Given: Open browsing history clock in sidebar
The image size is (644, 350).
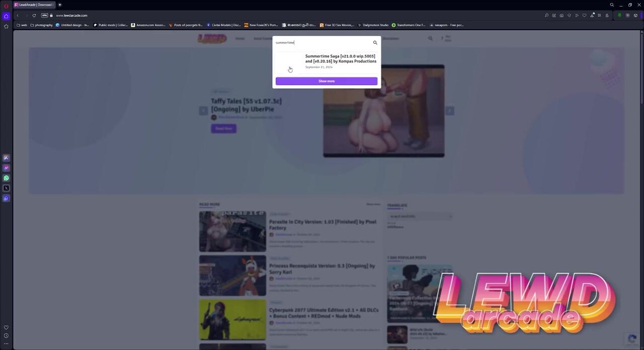Looking at the screenshot, I should 6,335.
